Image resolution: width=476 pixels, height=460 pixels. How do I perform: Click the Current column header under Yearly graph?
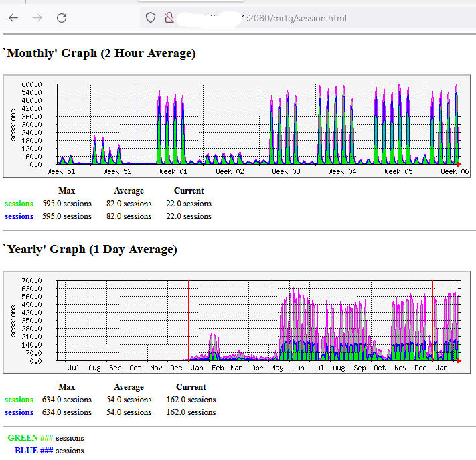pos(191,387)
